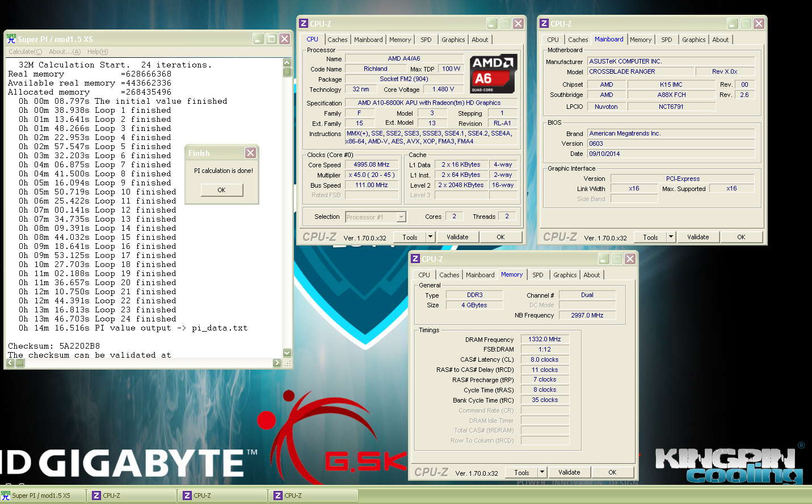Select the About tab in Mainboard window
The height and width of the screenshot is (504, 812).
tap(720, 40)
